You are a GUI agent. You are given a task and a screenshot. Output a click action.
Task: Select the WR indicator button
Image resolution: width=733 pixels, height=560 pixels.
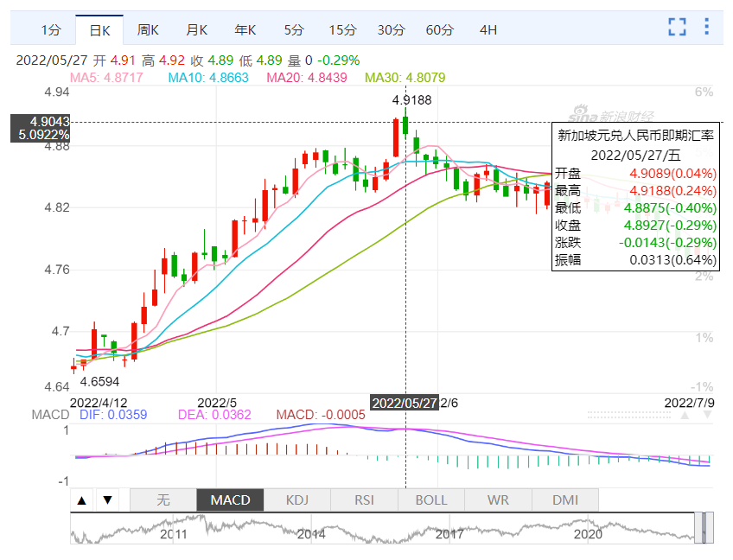499,500
